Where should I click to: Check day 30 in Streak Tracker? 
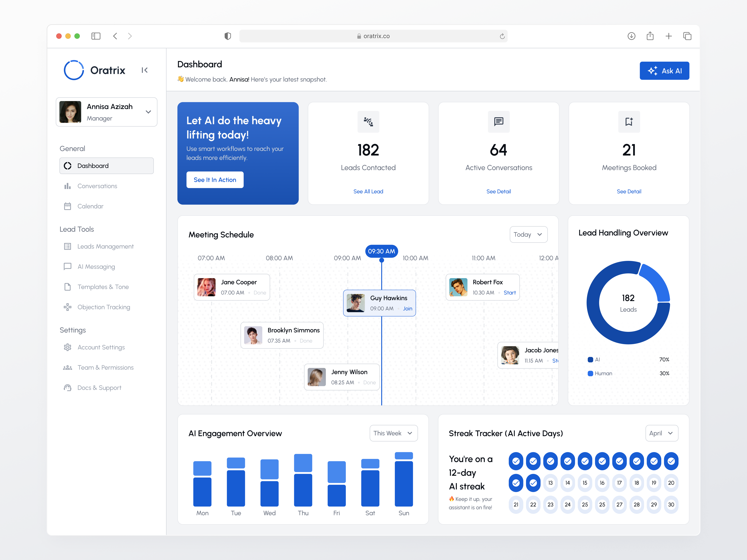click(x=671, y=505)
